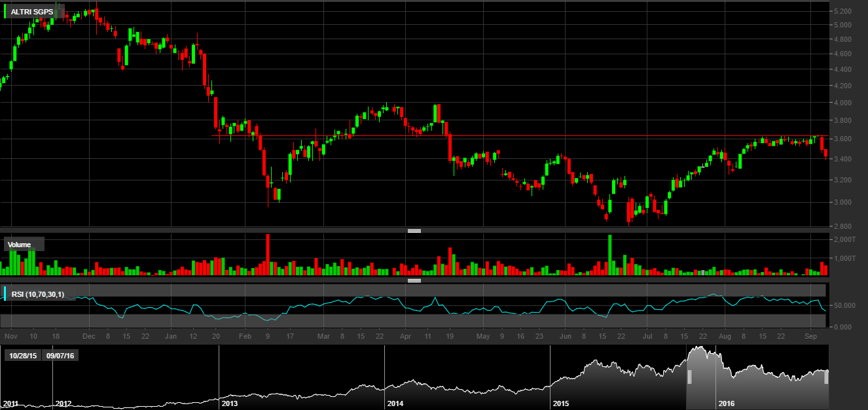
Task: Click the cyan RSI color indicator bar
Action: (x=5, y=294)
